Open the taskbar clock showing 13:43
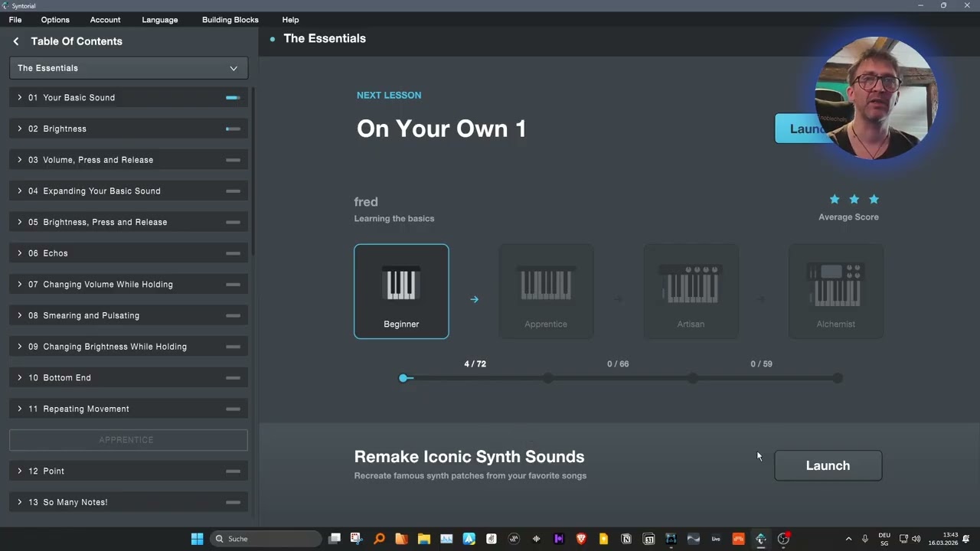Viewport: 980px width, 551px height. 943,539
